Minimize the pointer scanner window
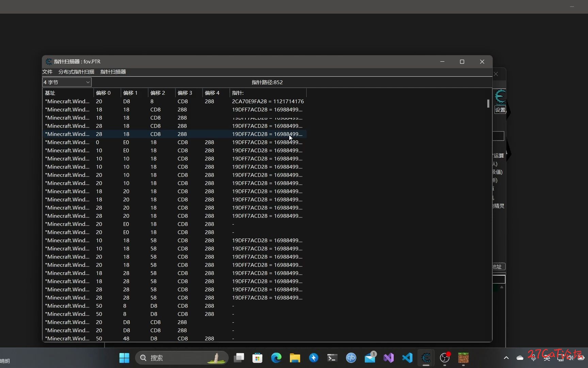This screenshot has width=588, height=368. (442, 62)
